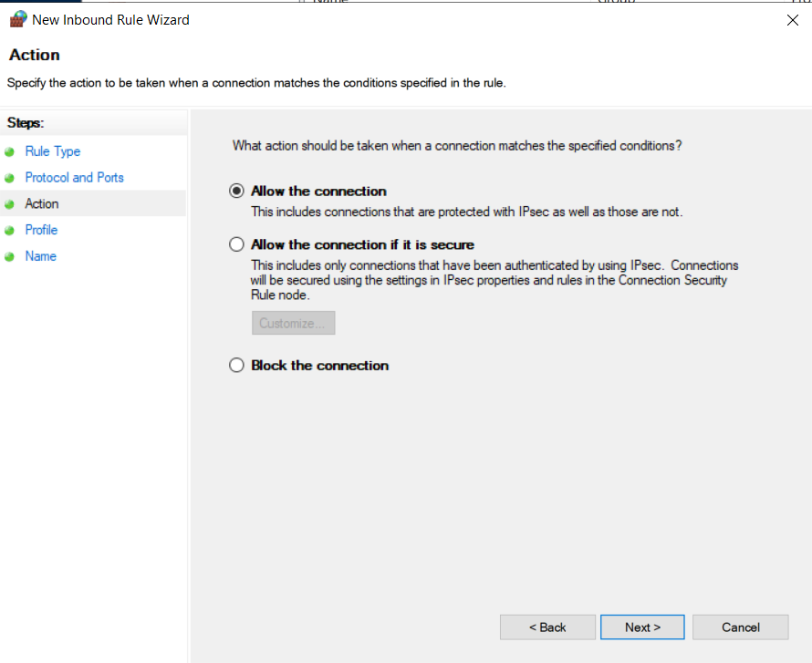This screenshot has height=663, width=812.
Task: Click the green bullet beside Action step
Action: (x=10, y=204)
